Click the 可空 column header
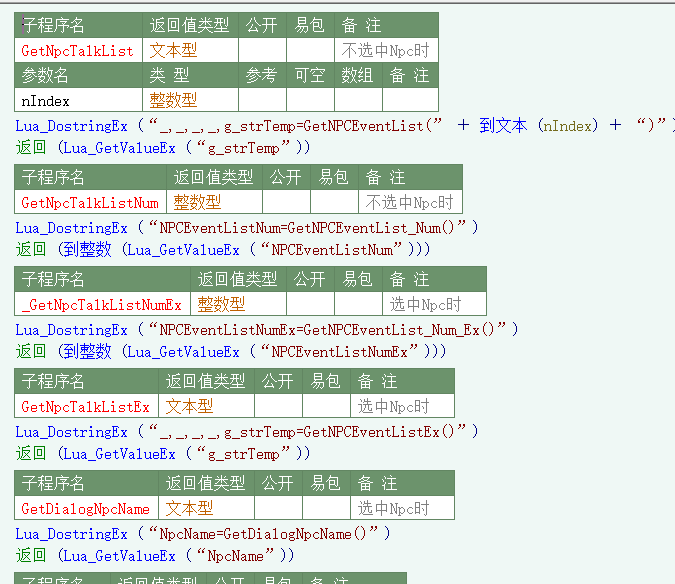Image resolution: width=675 pixels, height=584 pixels. click(310, 75)
